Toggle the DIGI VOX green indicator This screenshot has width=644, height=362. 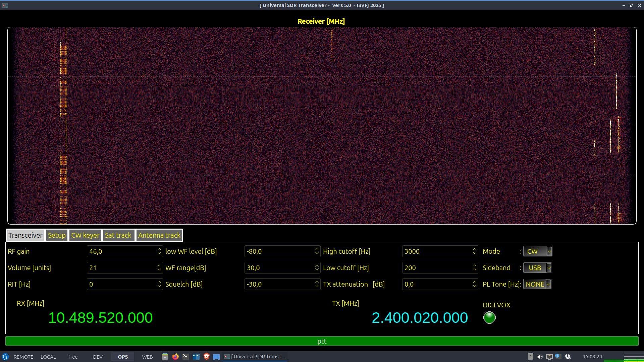pyautogui.click(x=489, y=317)
